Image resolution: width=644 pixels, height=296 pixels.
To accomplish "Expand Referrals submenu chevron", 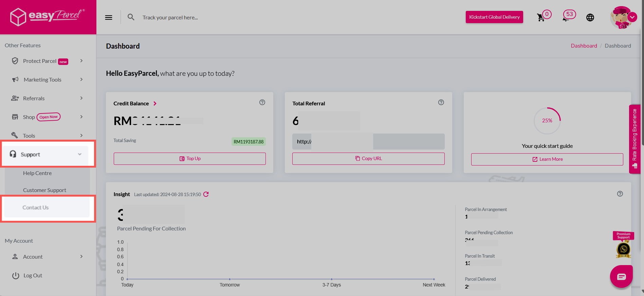I will (x=81, y=98).
